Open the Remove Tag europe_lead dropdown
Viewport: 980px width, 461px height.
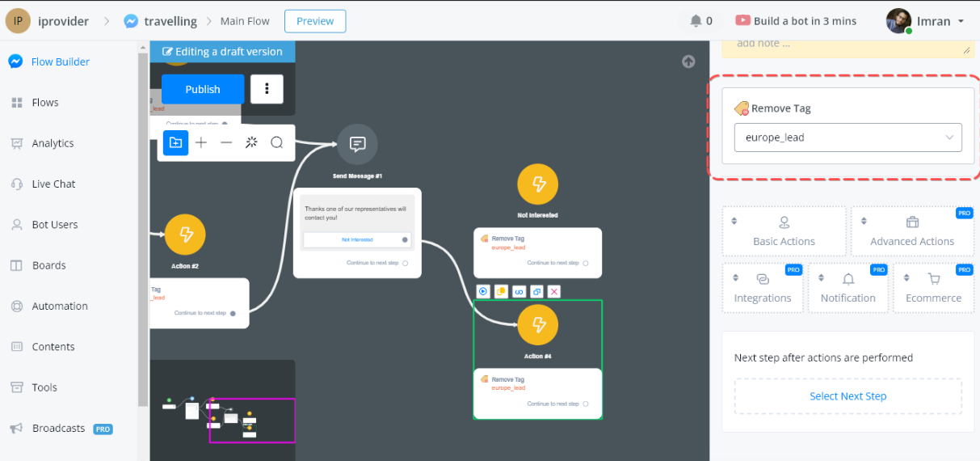[848, 137]
